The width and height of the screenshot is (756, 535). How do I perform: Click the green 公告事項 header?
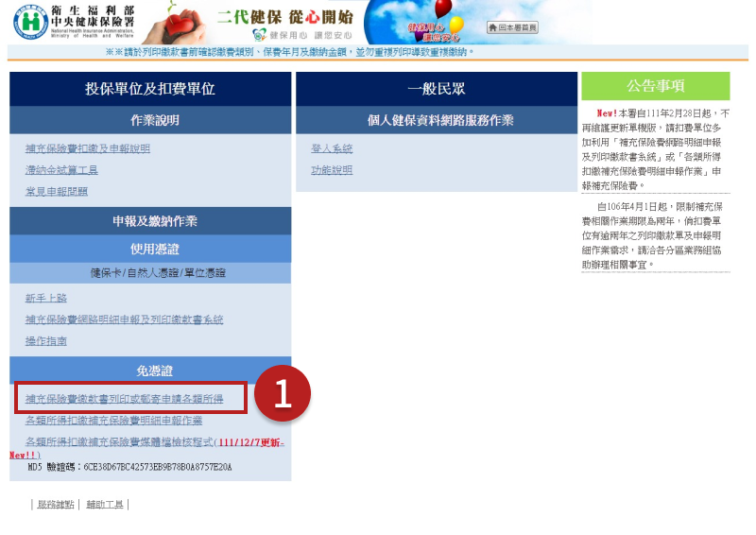(655, 86)
